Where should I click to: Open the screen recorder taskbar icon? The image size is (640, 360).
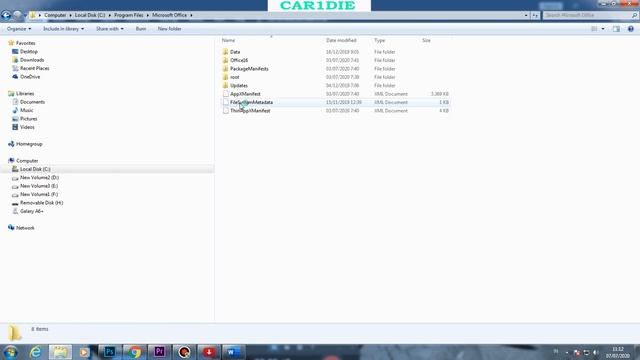(x=184, y=352)
